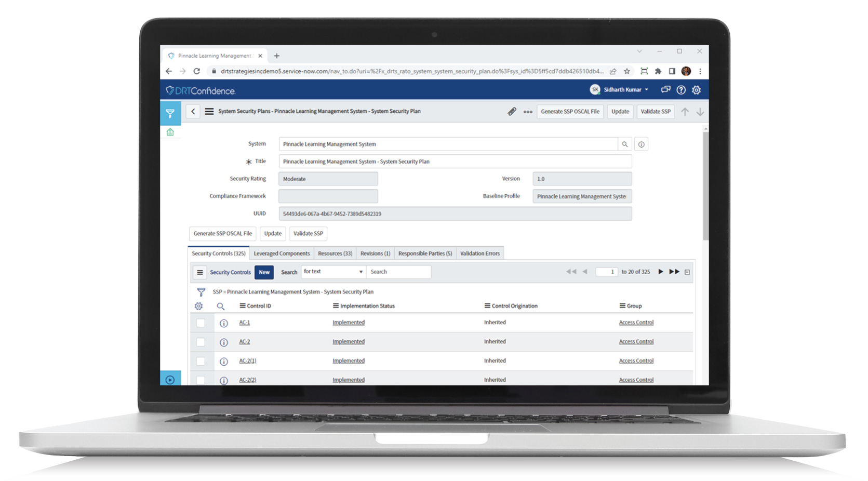The image size is (868, 481).
Task: Preview AC-2 record with info icon
Action: click(x=224, y=342)
